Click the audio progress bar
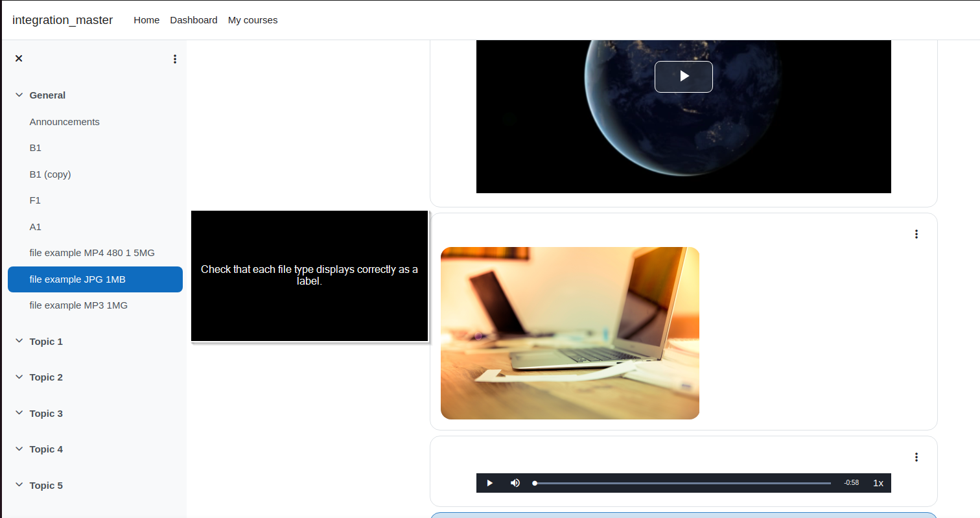This screenshot has width=980, height=518. [x=682, y=483]
